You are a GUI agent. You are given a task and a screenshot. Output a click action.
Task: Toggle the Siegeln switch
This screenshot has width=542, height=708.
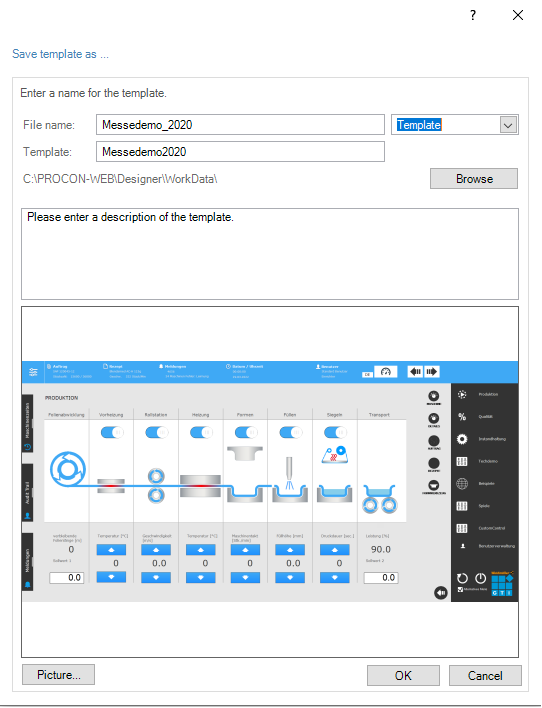point(335,433)
